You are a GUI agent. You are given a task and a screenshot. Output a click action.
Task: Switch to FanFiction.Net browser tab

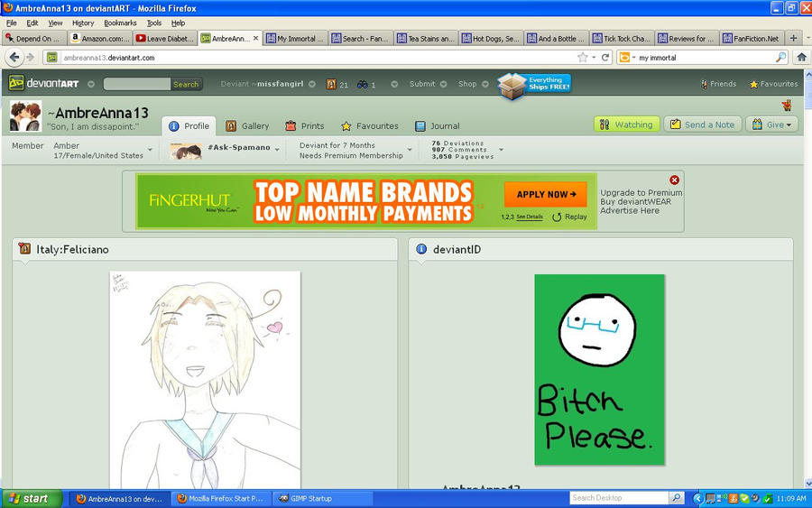pyautogui.click(x=752, y=38)
